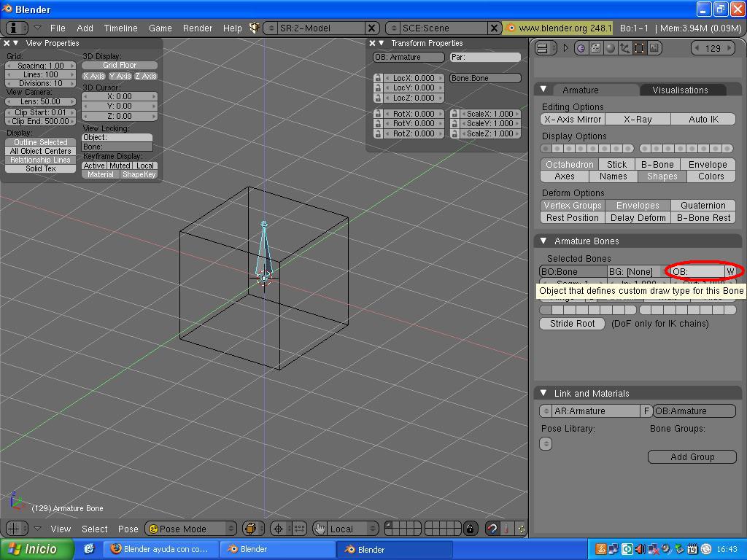The image size is (747, 560).
Task: Click the Add Group button
Action: point(692,456)
